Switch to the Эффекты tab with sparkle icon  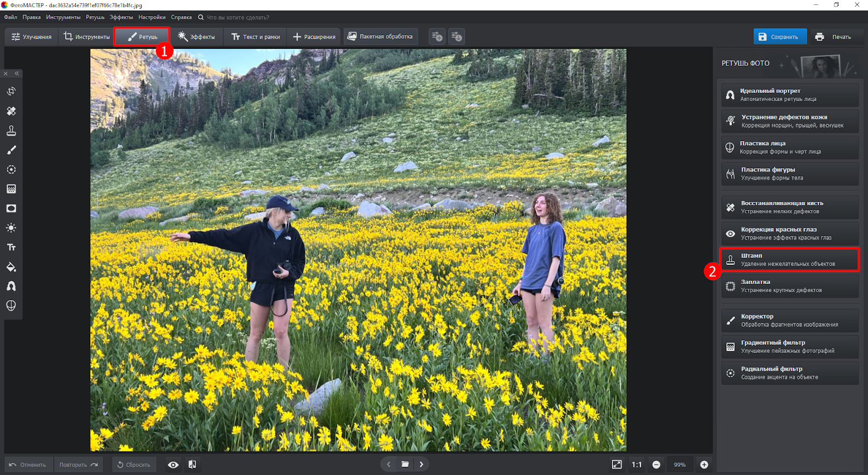pyautogui.click(x=196, y=37)
